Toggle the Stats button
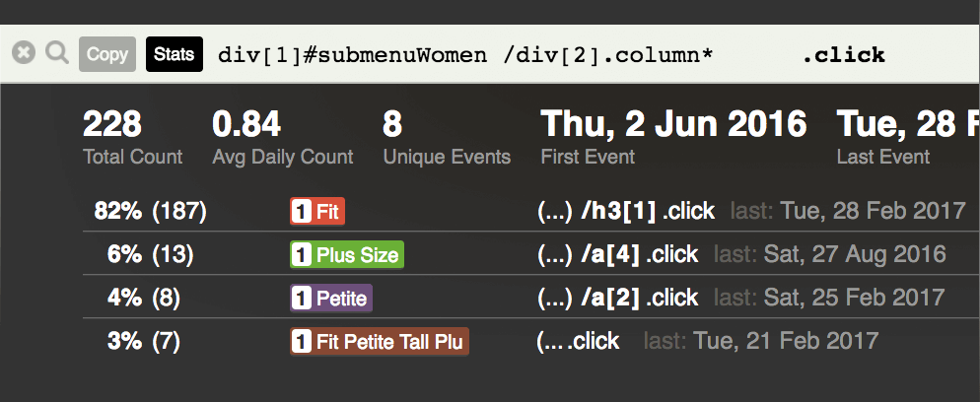Screen dimensions: 980x402 (x=175, y=54)
